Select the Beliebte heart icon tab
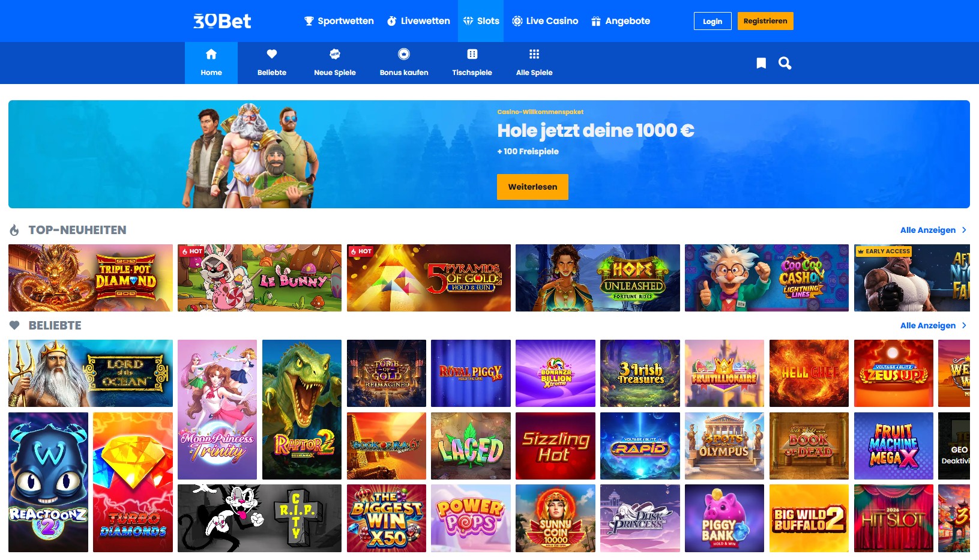Screen dimensions: 979x560 tap(272, 54)
